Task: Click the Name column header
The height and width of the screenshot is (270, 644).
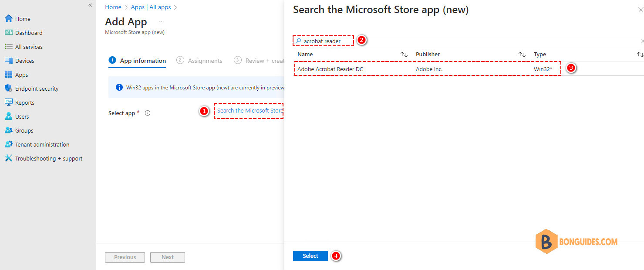Action: (x=305, y=55)
